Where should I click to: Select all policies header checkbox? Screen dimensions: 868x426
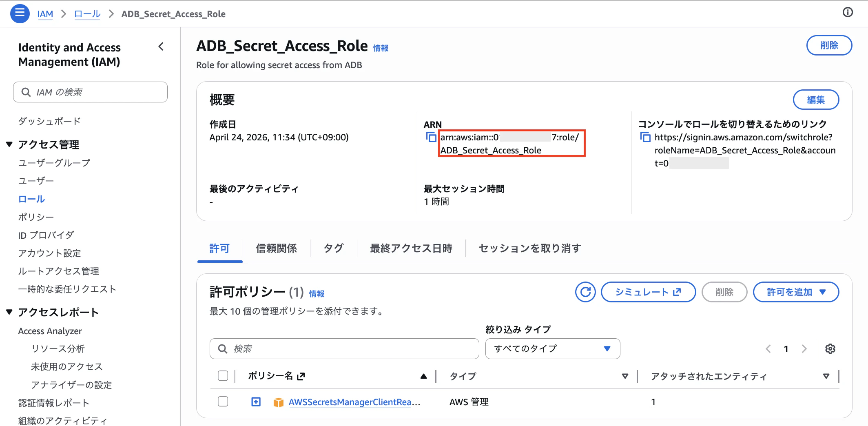[223, 376]
